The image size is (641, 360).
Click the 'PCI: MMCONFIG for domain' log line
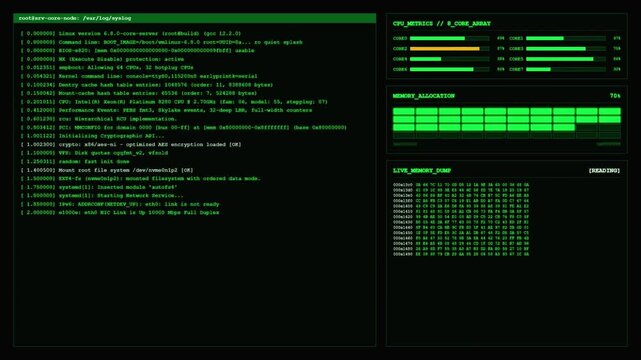pyautogui.click(x=184, y=127)
